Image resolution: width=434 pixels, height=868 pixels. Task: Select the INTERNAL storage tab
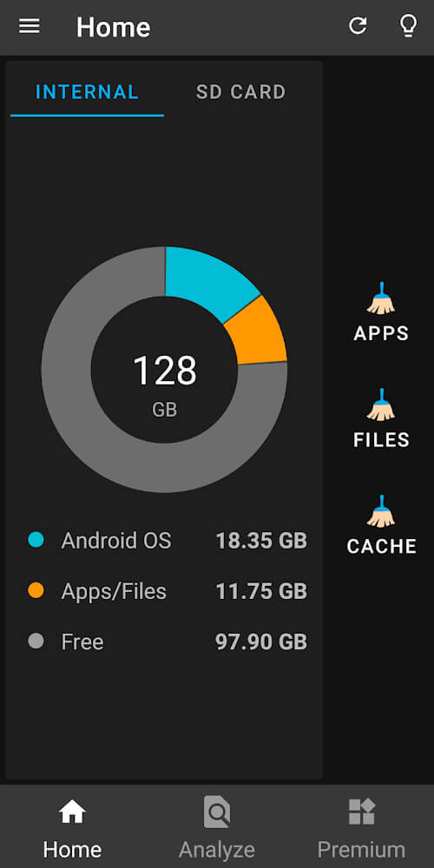(87, 92)
